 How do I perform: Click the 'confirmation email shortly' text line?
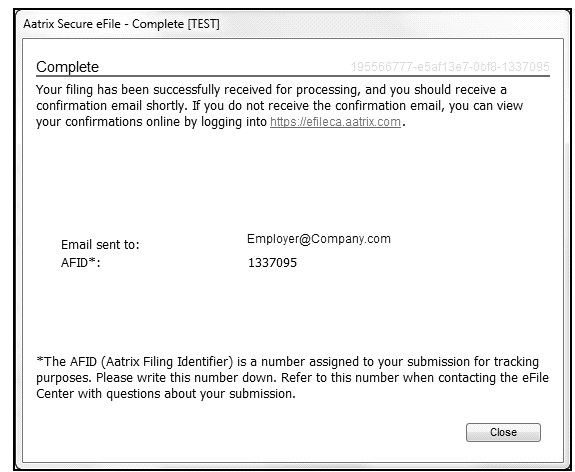(x=279, y=106)
